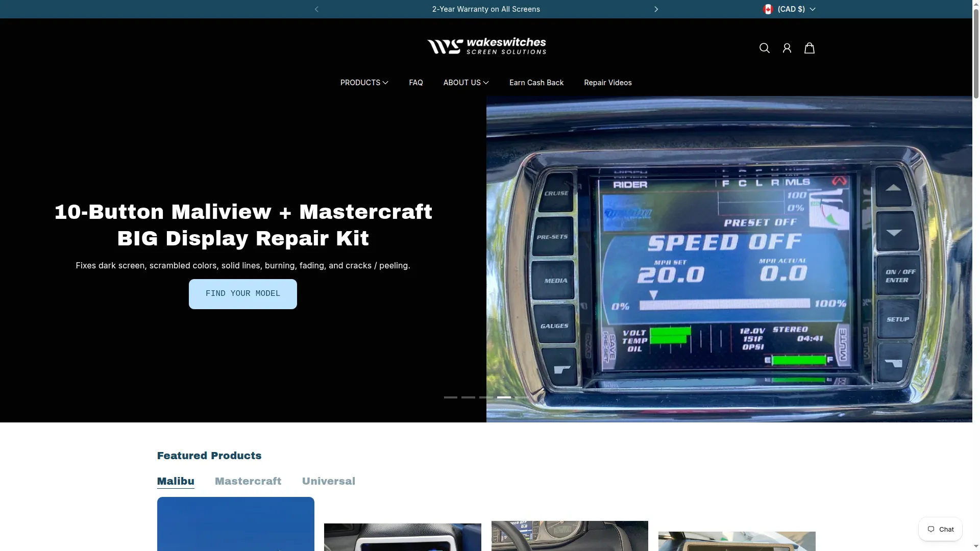Screen dimensions: 980x551
Task: Jump to third slideshow slide indicator
Action: (x=485, y=397)
